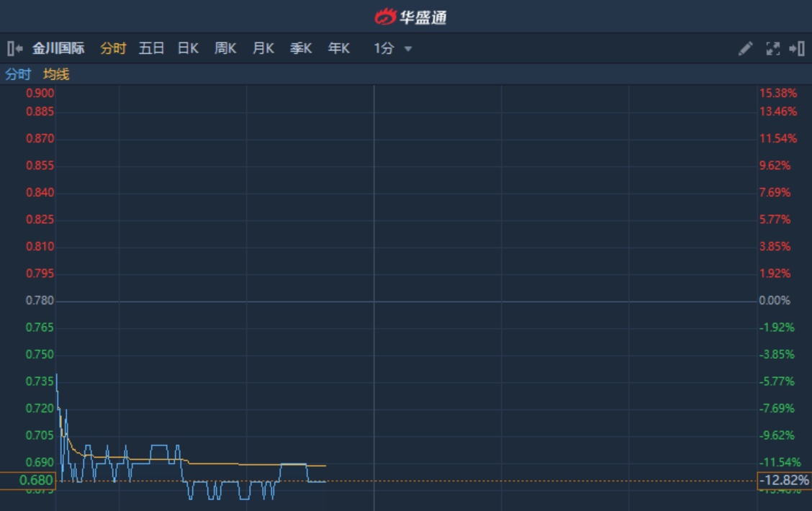Click the 0.810 price axis label

pyautogui.click(x=40, y=246)
